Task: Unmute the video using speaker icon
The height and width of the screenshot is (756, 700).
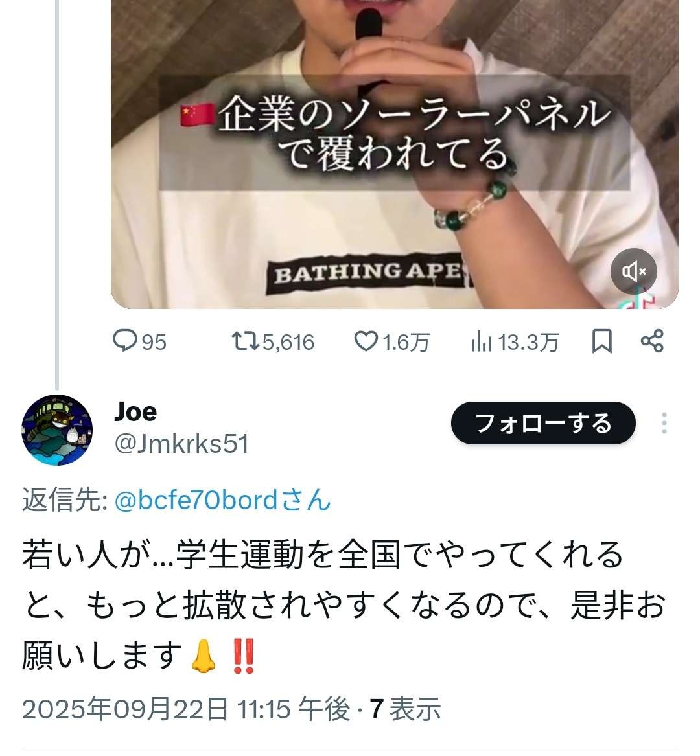Action: (633, 271)
